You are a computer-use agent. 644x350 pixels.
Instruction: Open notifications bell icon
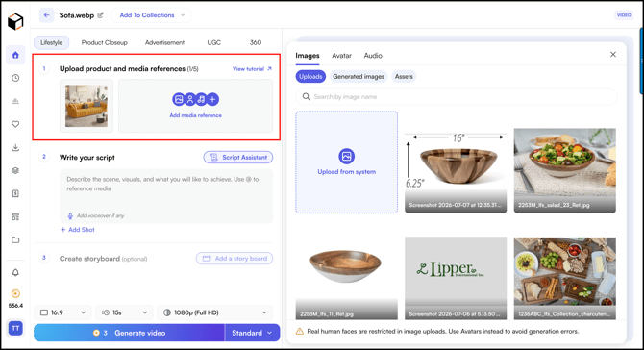click(x=15, y=272)
